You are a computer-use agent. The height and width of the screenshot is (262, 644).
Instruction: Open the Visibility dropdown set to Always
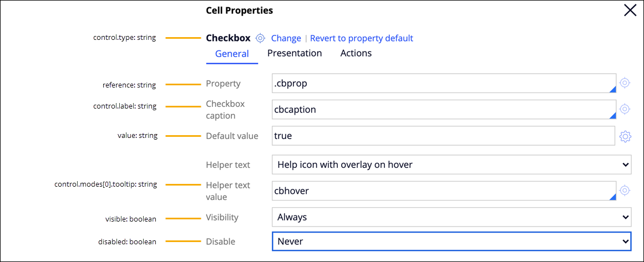coord(452,217)
